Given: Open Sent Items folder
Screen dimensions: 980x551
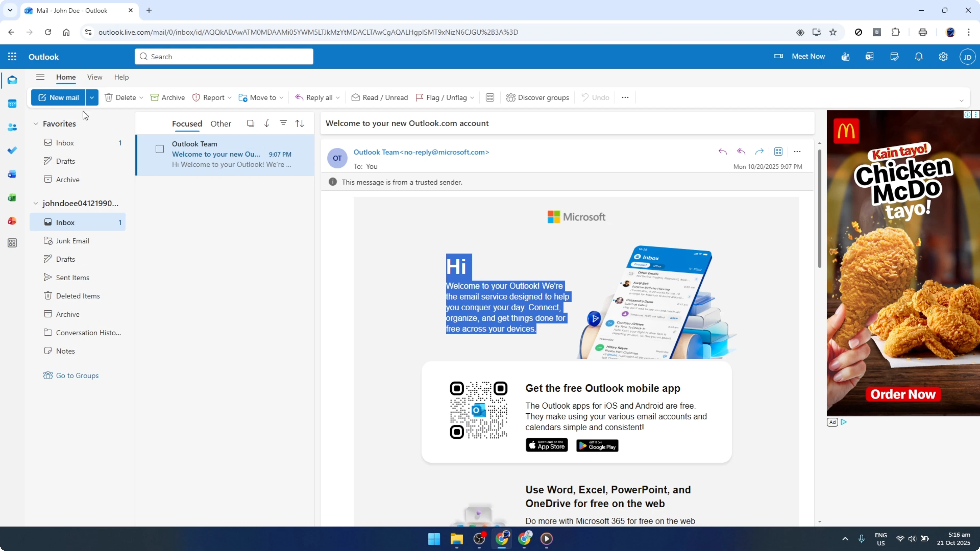Looking at the screenshot, I should (77, 278).
